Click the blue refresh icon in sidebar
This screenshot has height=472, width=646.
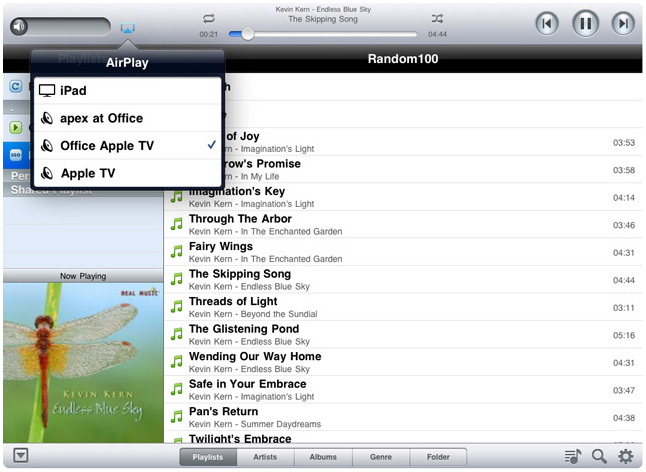coord(16,86)
